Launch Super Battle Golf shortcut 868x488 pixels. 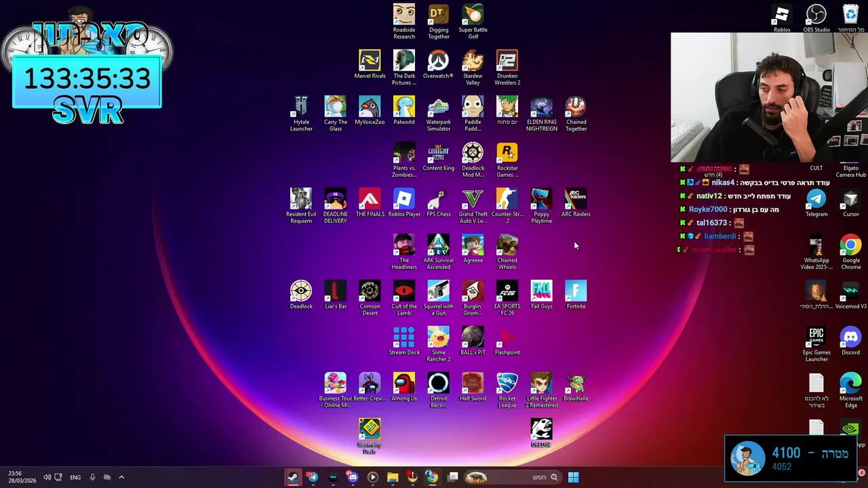473,21
